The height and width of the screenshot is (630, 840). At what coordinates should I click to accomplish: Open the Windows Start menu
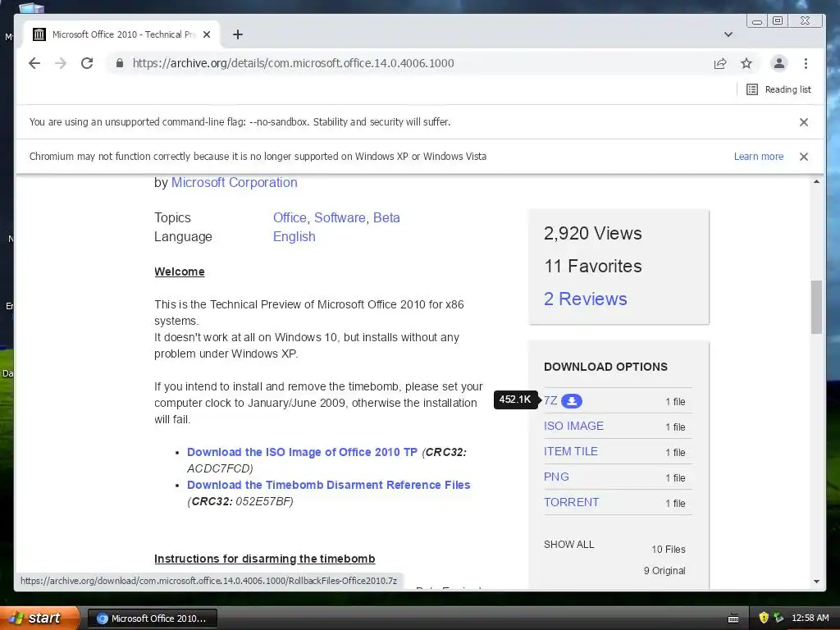[39, 618]
